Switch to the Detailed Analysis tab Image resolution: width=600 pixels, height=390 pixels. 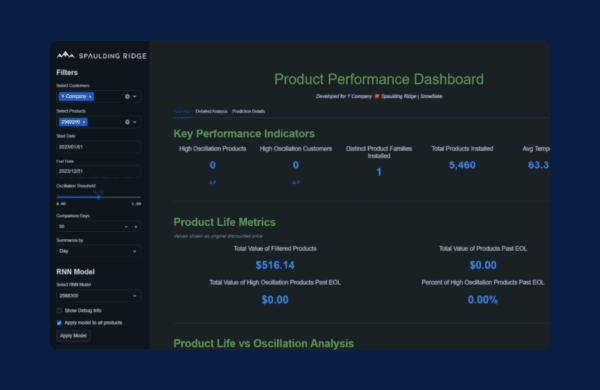[211, 111]
